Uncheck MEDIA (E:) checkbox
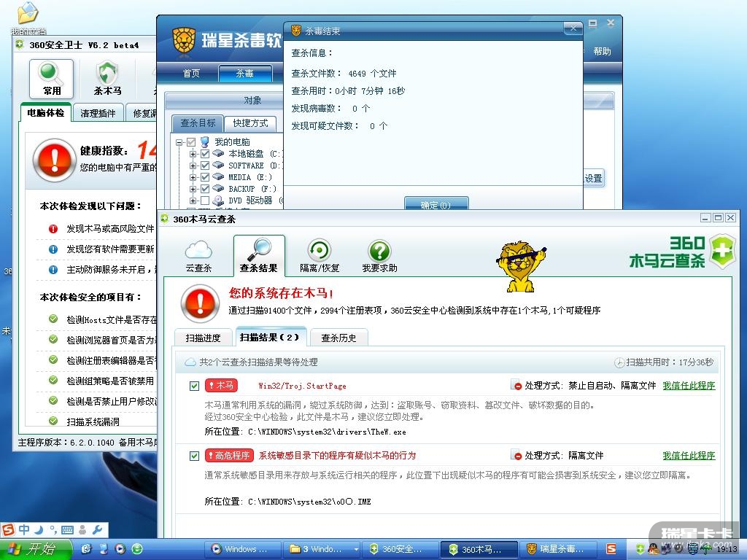 (x=205, y=177)
